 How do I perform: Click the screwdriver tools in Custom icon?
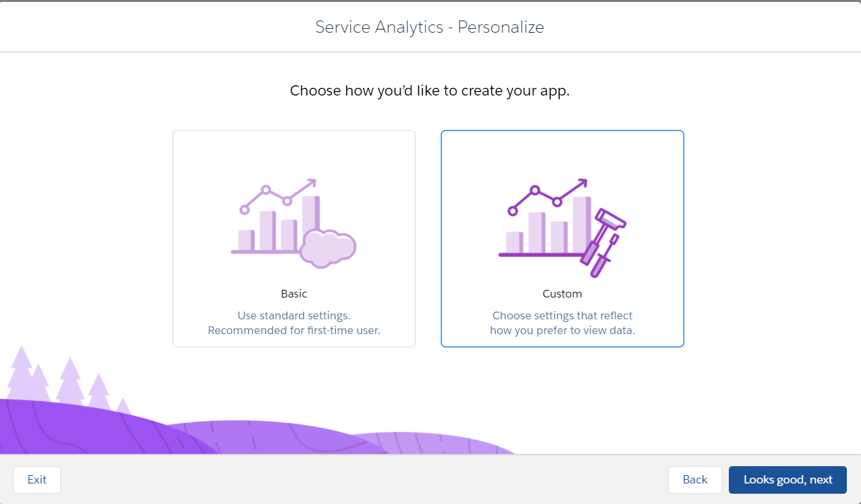pos(602,243)
